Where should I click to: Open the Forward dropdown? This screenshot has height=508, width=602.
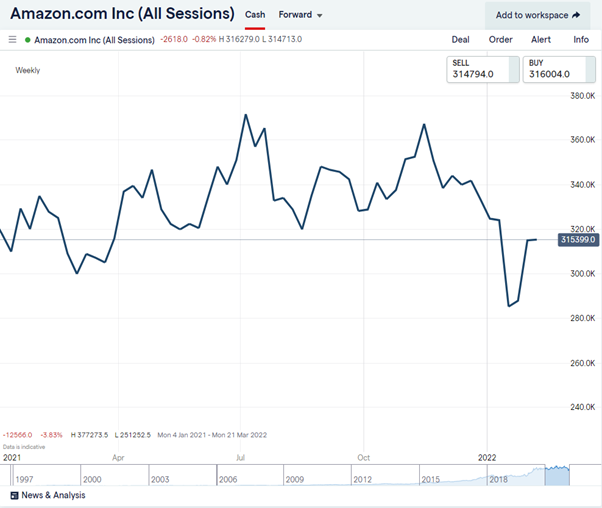300,15
